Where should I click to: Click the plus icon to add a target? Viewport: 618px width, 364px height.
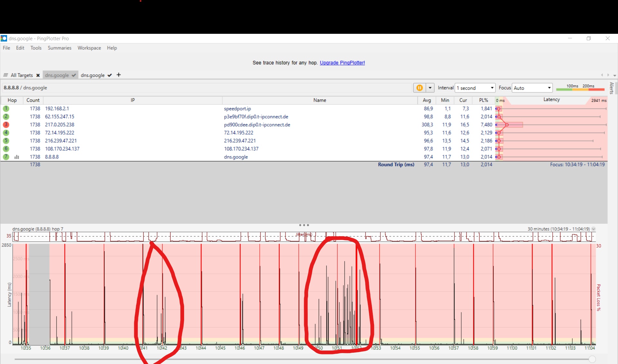119,75
